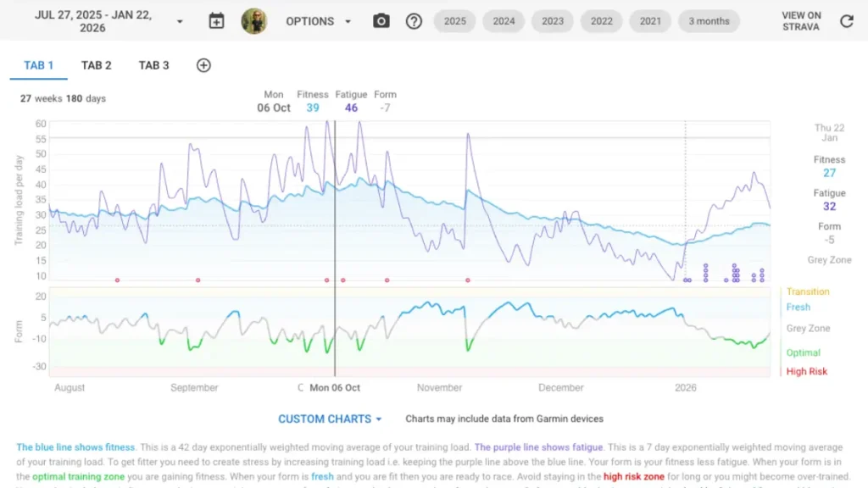Click the user profile avatar
The image size is (868, 488).
tap(253, 21)
